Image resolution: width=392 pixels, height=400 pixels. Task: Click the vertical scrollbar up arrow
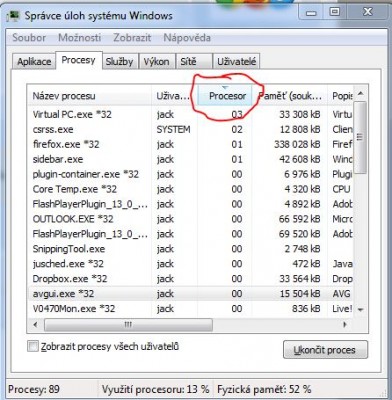pyautogui.click(x=360, y=94)
